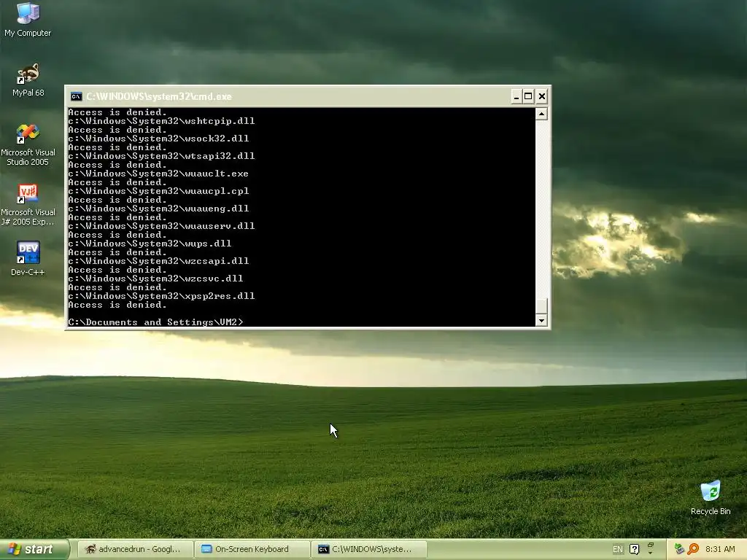
Task: Open cmd.exe window system menu icon
Action: click(x=76, y=97)
